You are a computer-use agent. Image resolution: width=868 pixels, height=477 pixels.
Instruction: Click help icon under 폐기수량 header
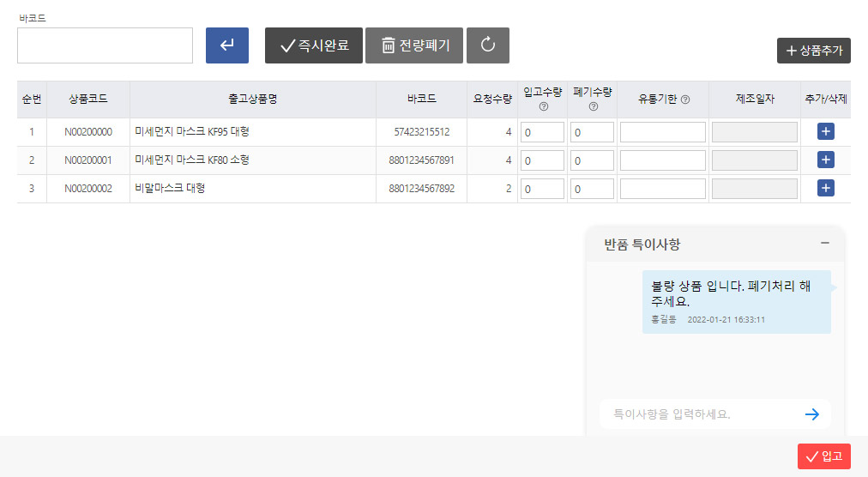tap(592, 107)
